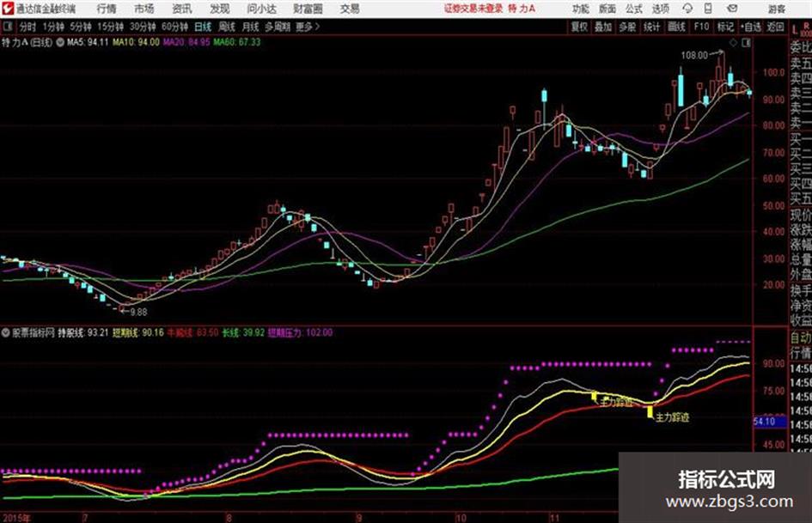The image size is (812, 523).
Task: Select the 周线 weekly period
Action: [226, 27]
